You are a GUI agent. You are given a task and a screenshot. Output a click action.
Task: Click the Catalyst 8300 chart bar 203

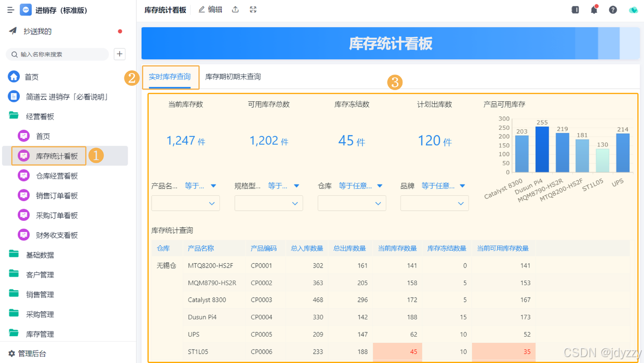(522, 154)
